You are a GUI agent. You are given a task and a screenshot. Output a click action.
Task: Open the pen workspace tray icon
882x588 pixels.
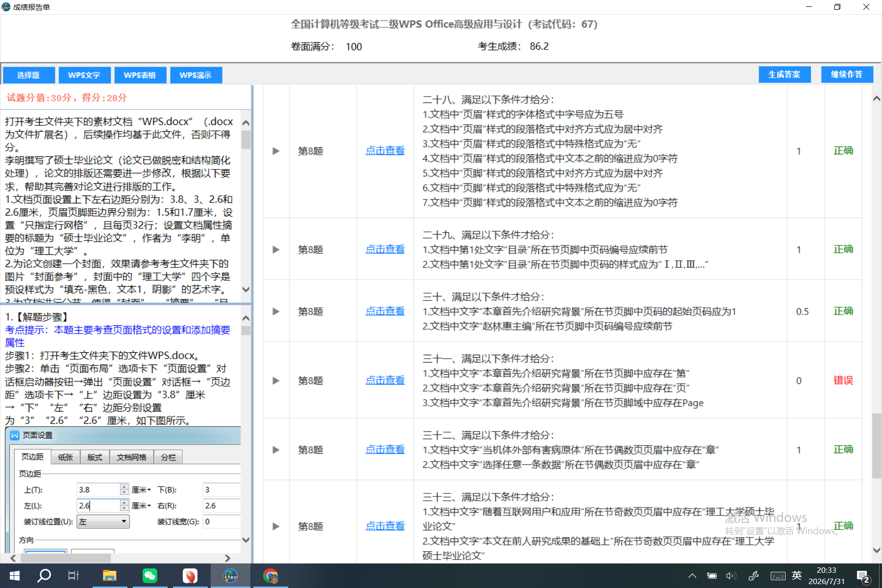(754, 576)
